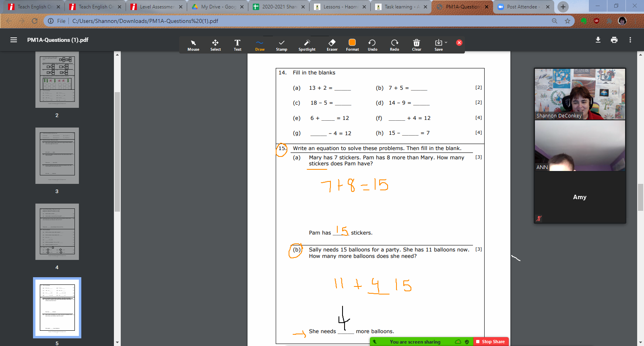Open the uBlock extension icon
Screen dimensions: 644x346
coord(597,21)
